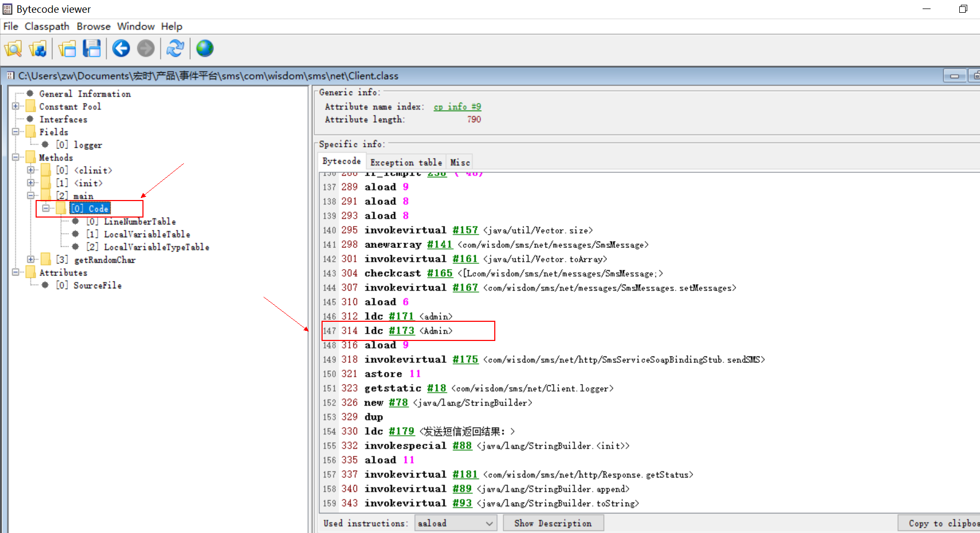
Task: Click the Constant Pool folder icon
Action: pos(31,106)
